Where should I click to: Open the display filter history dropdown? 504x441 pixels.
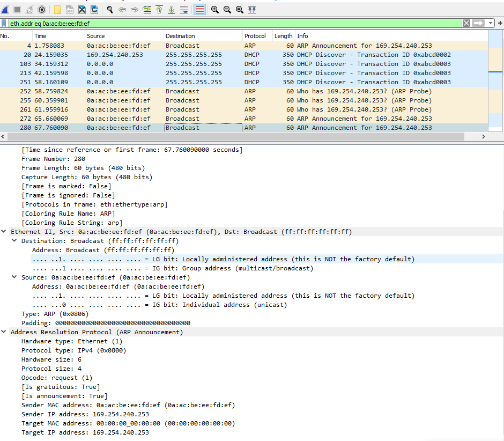(490, 23)
